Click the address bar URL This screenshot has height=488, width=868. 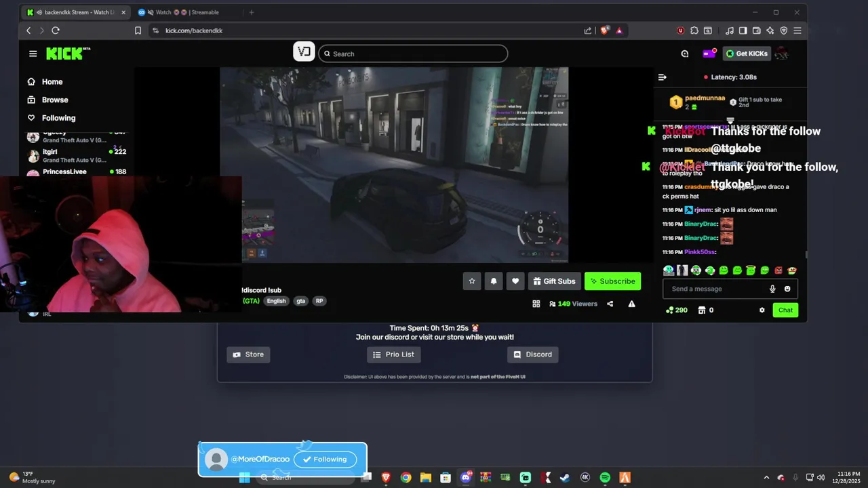[194, 30]
